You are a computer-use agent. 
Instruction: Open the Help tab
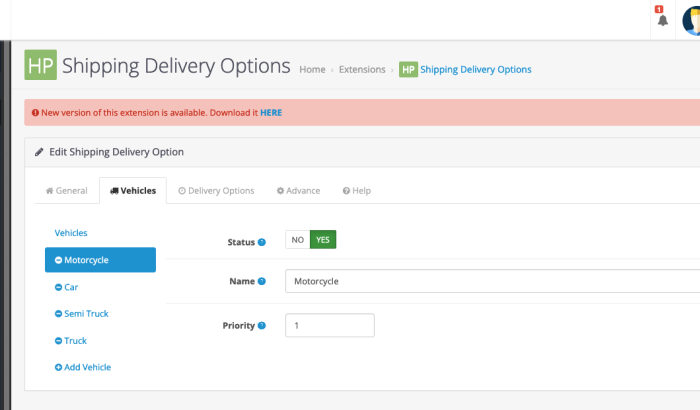coord(357,191)
